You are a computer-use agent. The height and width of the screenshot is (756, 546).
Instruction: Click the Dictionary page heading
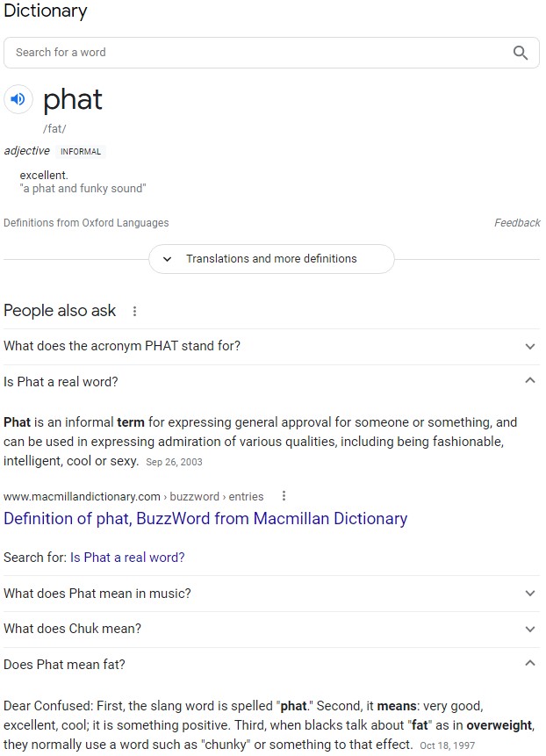click(x=45, y=11)
